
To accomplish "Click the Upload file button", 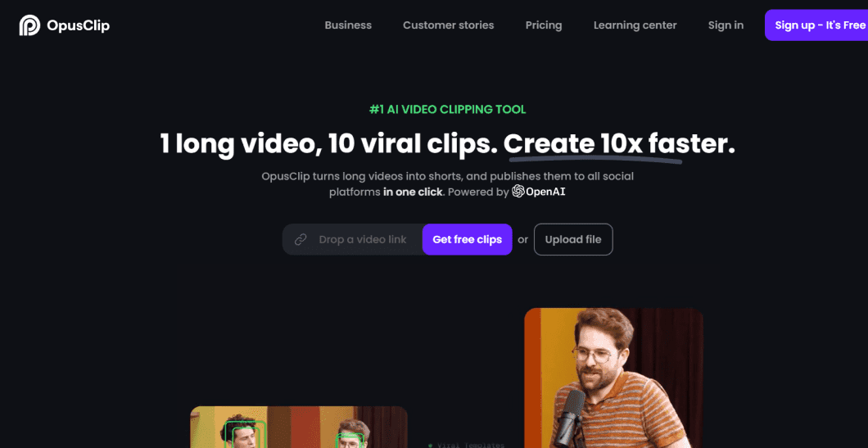I will 573,239.
